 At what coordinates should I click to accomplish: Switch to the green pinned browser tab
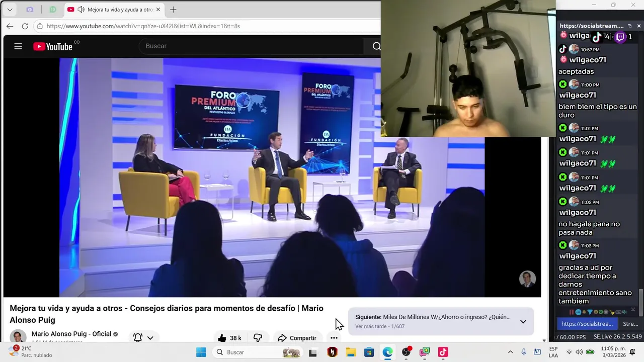[53, 10]
